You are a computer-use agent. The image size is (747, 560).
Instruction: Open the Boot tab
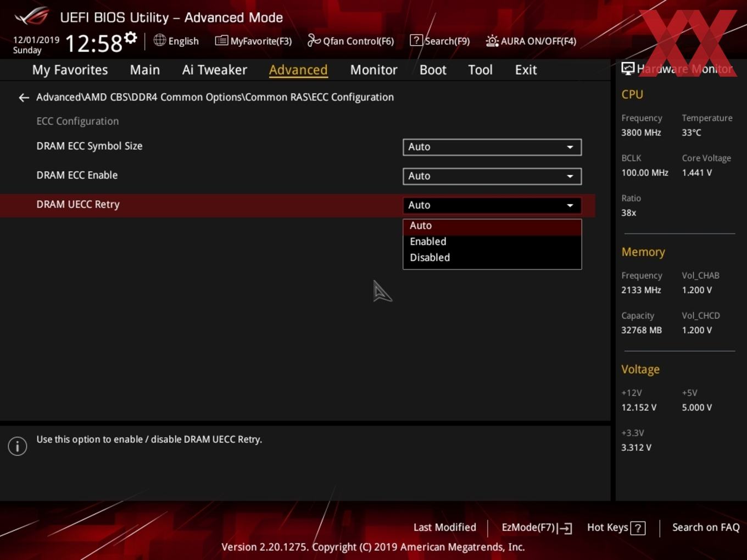(433, 70)
